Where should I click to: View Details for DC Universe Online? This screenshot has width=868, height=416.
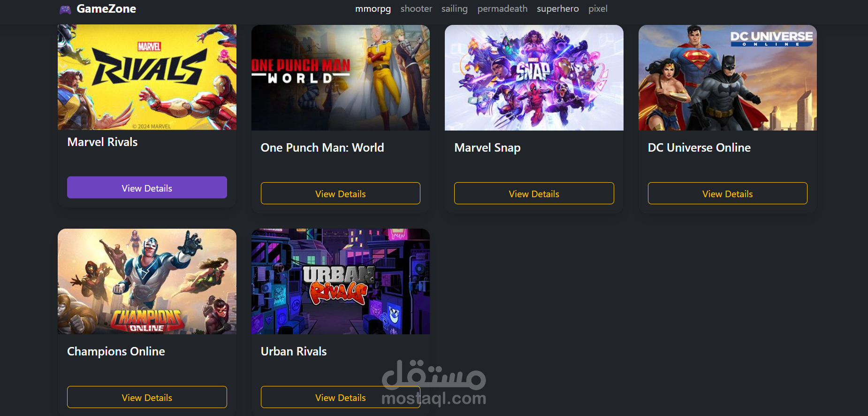click(x=728, y=193)
